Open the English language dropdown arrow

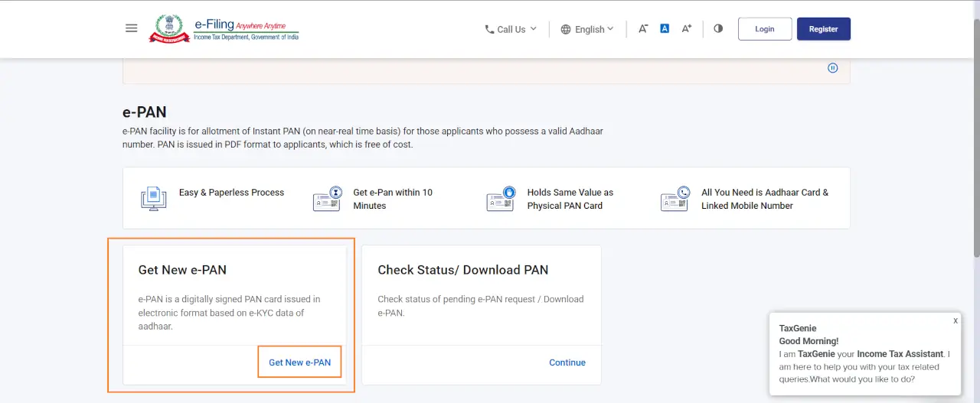[610, 29]
